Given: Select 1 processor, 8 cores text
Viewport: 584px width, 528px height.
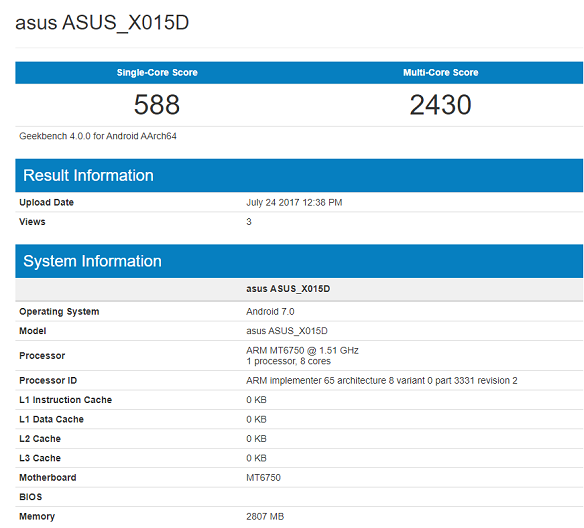Looking at the screenshot, I should tap(288, 361).
